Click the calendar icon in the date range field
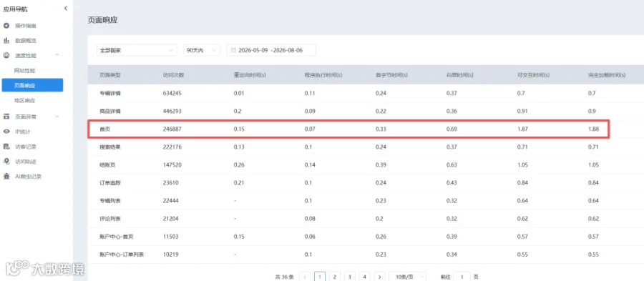 click(233, 51)
